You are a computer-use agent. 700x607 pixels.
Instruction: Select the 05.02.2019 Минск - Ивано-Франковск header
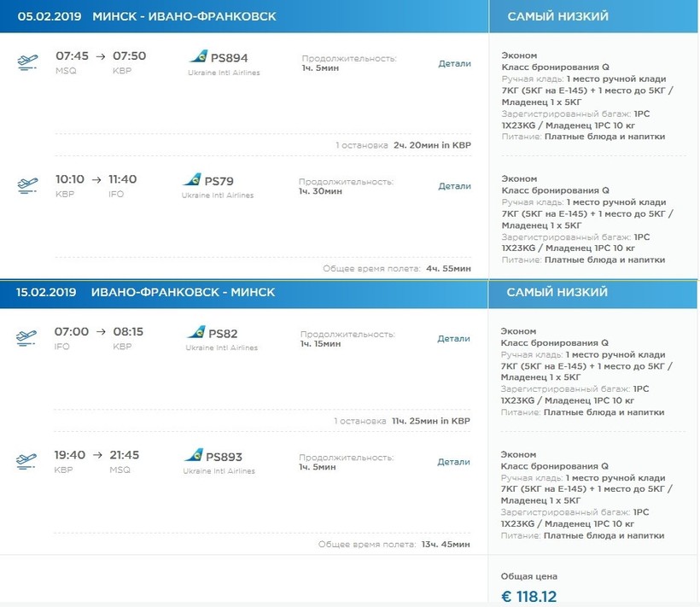[146, 16]
